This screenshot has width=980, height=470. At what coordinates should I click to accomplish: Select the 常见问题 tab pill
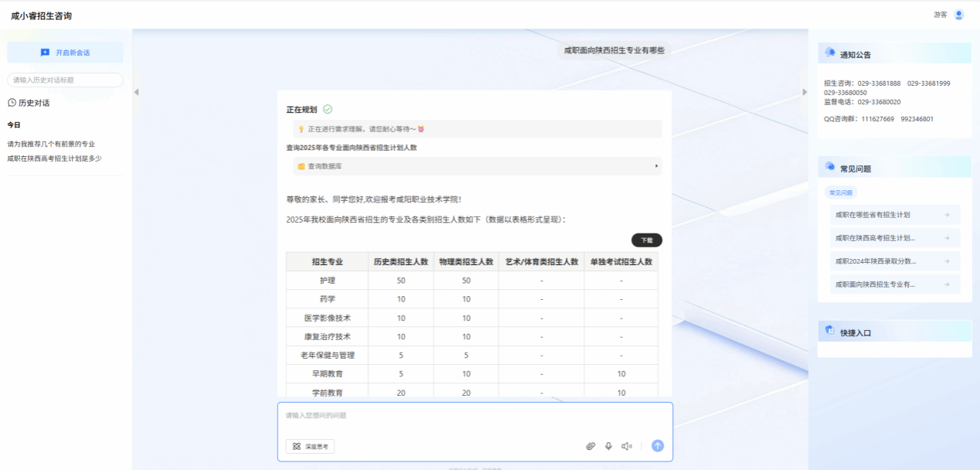(x=841, y=192)
